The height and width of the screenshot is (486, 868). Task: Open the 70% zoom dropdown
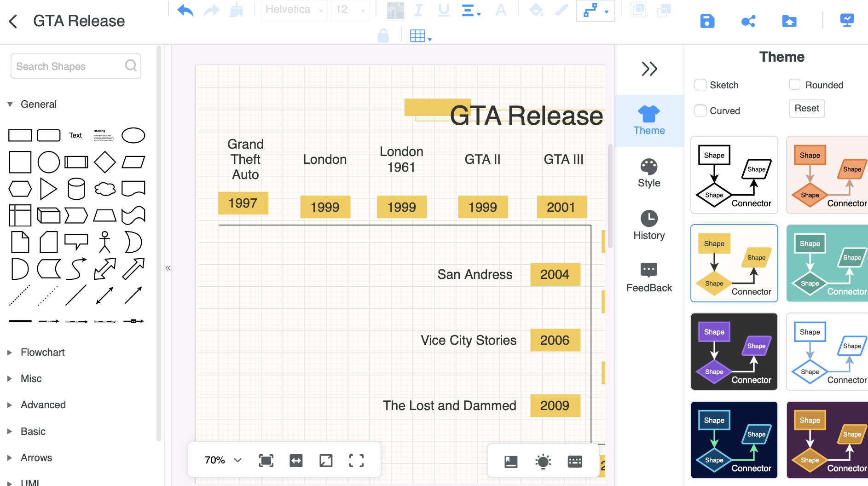[223, 460]
